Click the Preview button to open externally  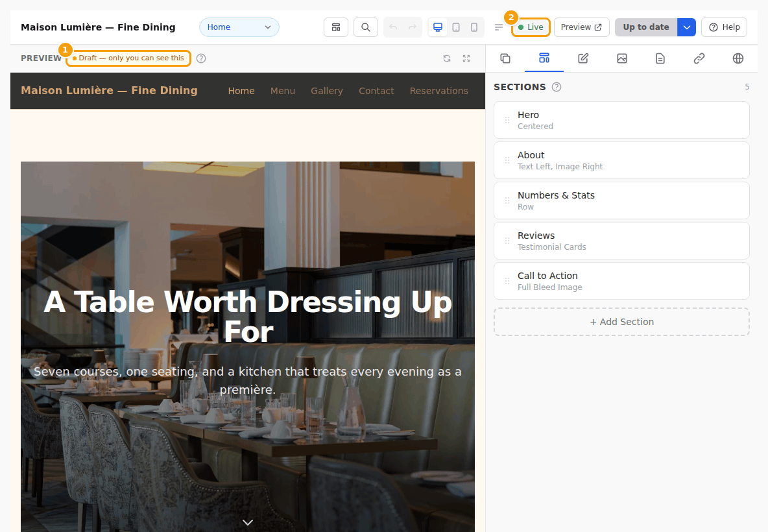point(581,27)
